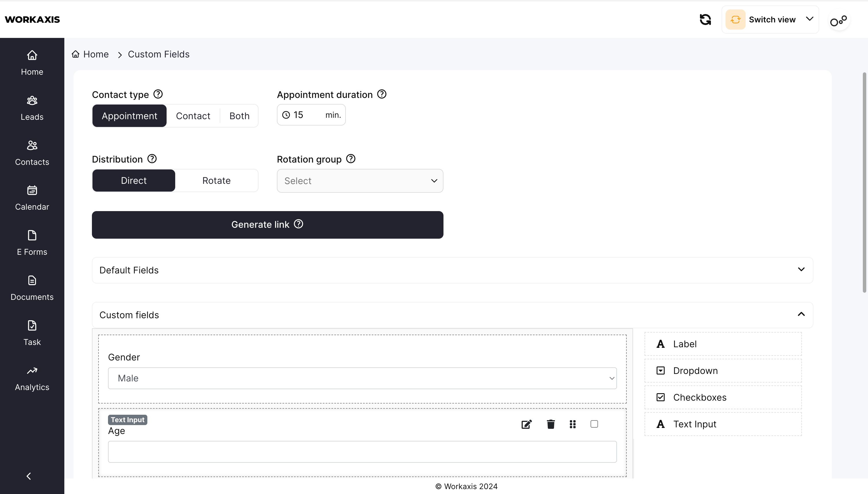Edit the Age text input field
This screenshot has height=494, width=868.
click(x=526, y=424)
